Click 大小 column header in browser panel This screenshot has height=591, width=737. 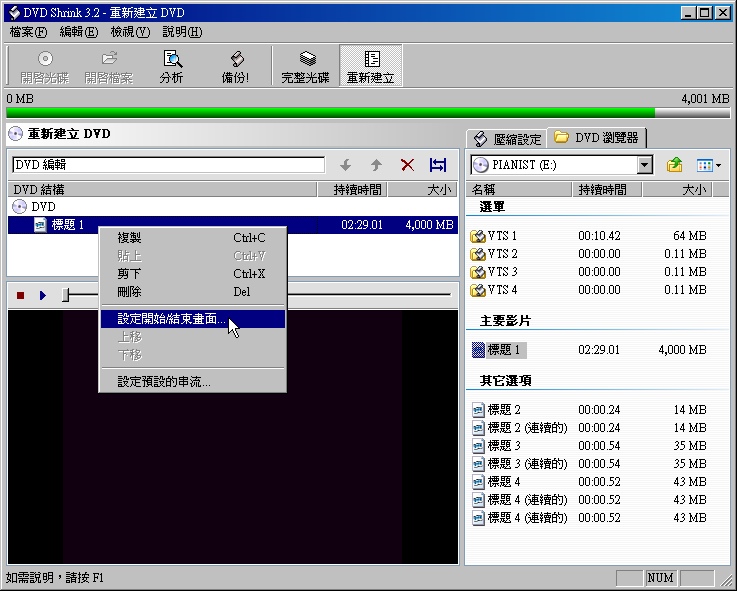click(x=677, y=189)
